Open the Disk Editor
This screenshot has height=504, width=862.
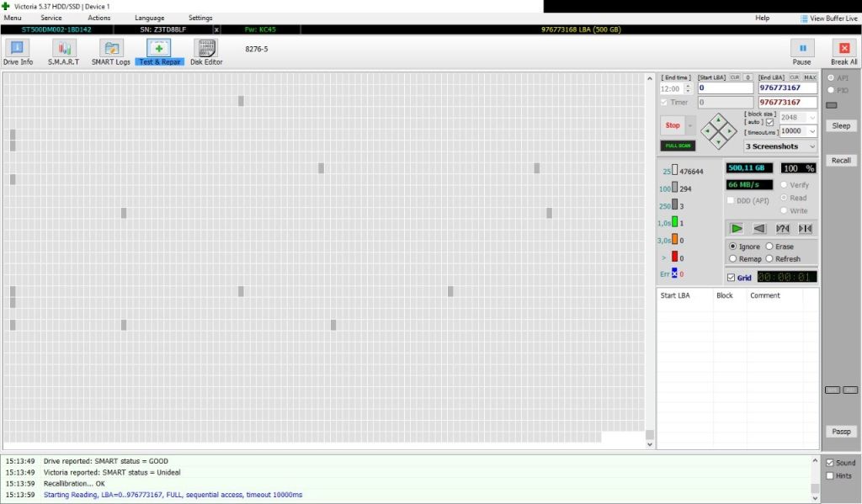coord(206,52)
